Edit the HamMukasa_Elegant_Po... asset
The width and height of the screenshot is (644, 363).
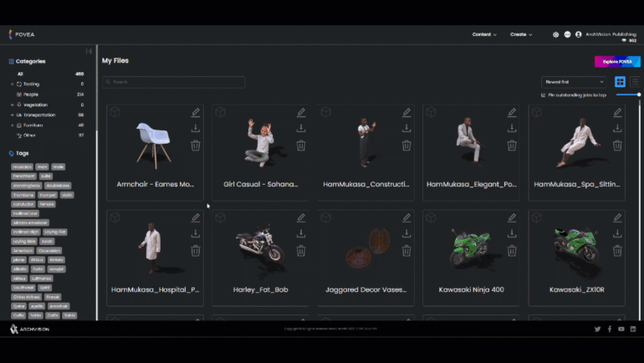[512, 112]
